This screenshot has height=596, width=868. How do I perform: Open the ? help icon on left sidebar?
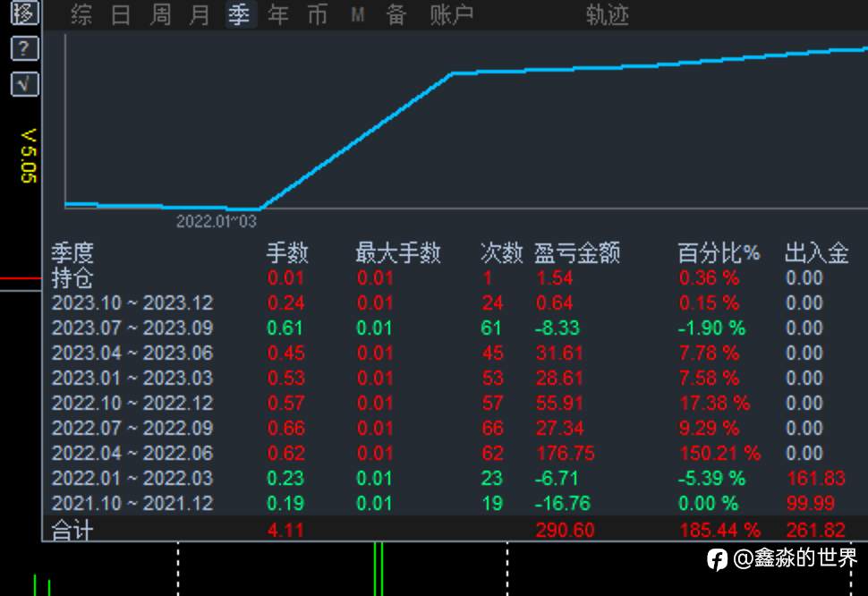click(22, 48)
